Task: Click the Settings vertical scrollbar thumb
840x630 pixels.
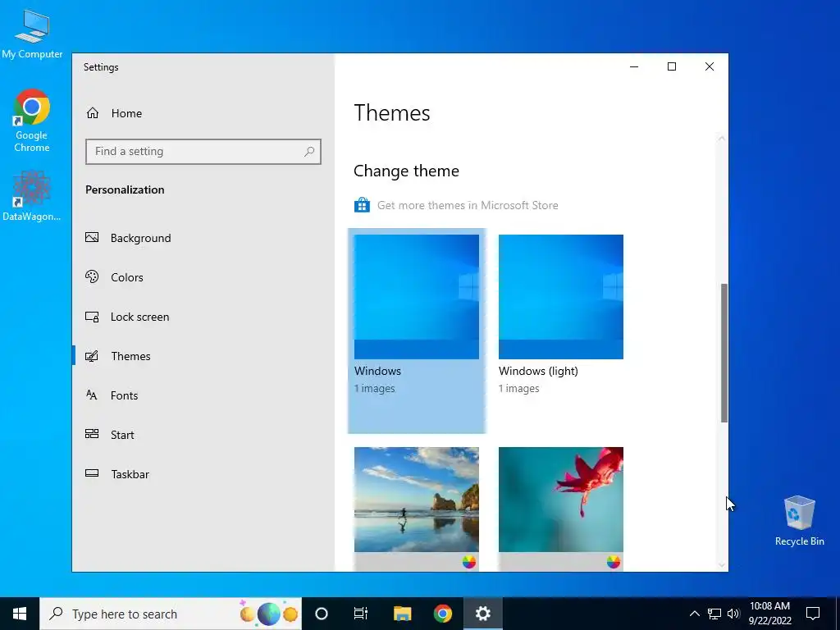Action: [724, 353]
